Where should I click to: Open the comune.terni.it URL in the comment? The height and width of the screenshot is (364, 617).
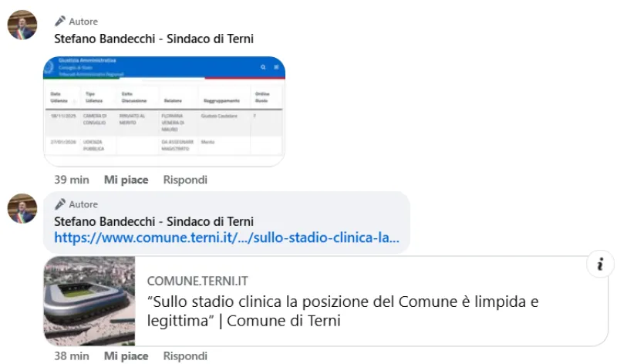pyautogui.click(x=227, y=238)
